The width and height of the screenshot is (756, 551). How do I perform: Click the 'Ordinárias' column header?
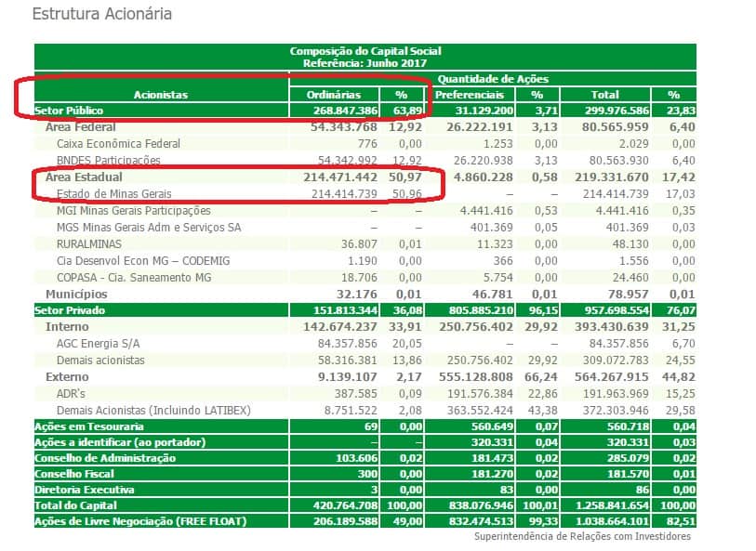[x=343, y=94]
